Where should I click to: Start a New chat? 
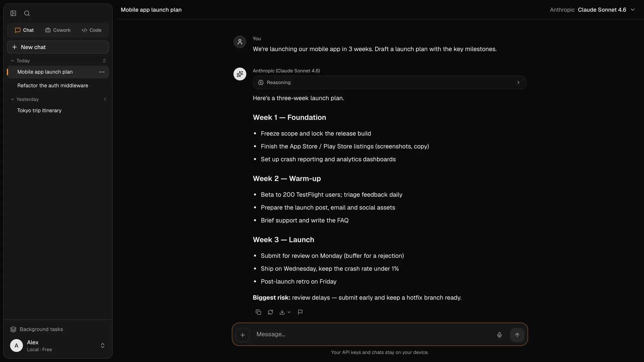pos(58,47)
